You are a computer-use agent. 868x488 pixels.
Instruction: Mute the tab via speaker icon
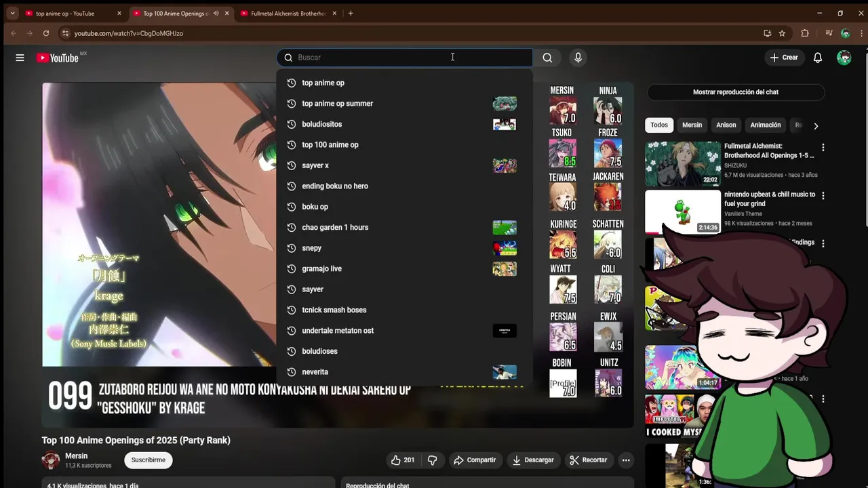(x=216, y=14)
